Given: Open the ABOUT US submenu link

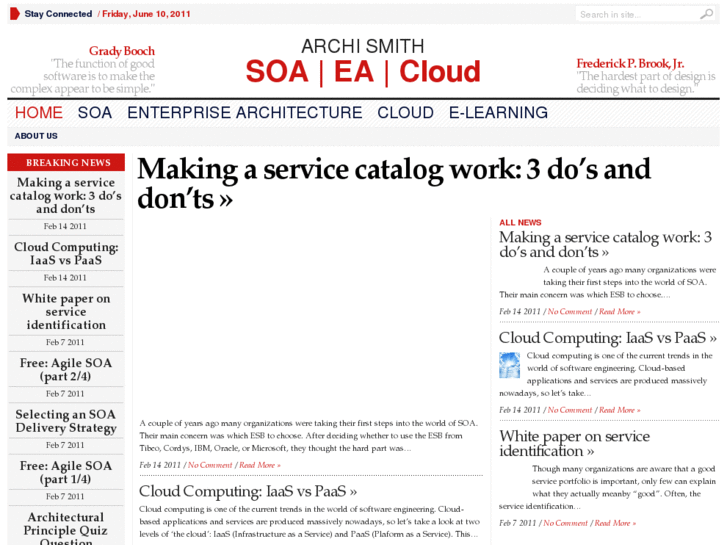Looking at the screenshot, I should (x=36, y=136).
